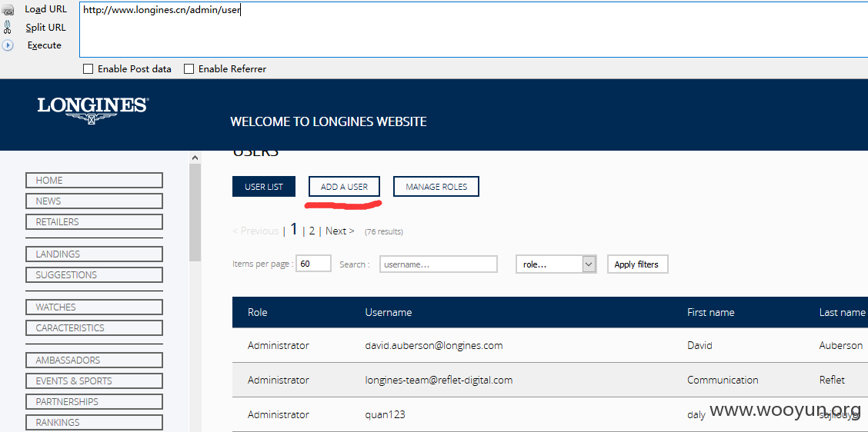The image size is (868, 432).
Task: Select the david.auberson@longines.com username cell
Action: pyautogui.click(x=434, y=345)
